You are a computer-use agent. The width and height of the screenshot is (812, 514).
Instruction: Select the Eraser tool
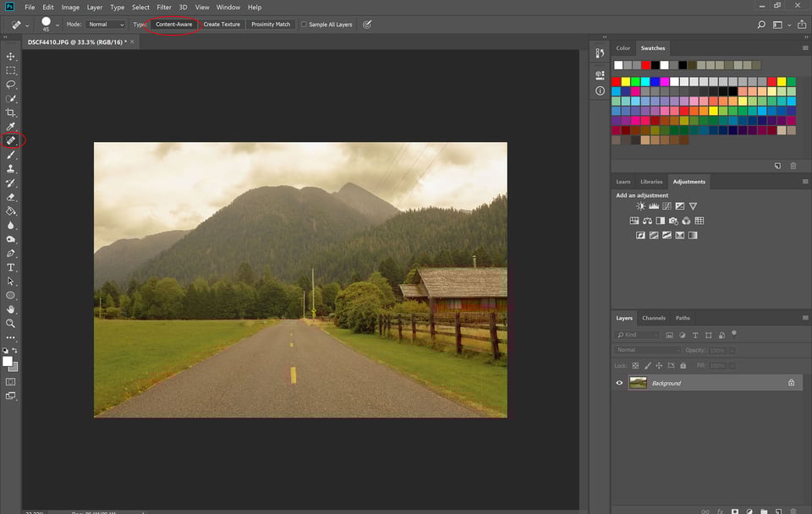pyautogui.click(x=10, y=197)
